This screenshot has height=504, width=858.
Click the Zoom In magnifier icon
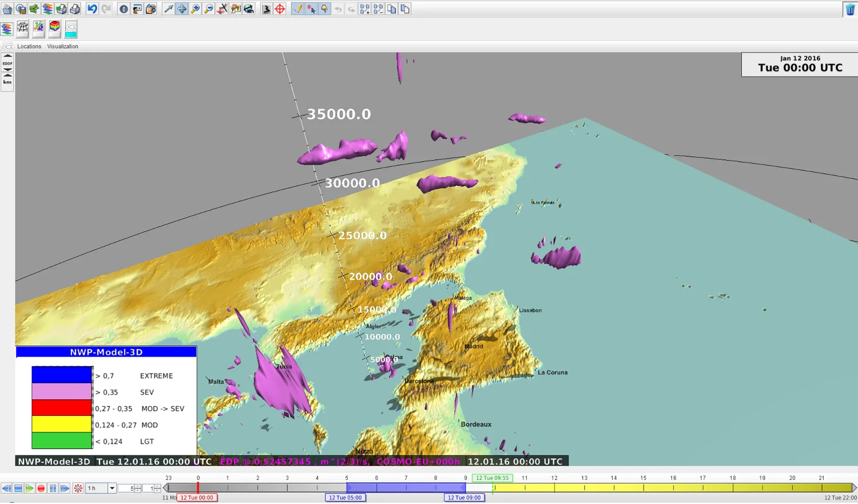[x=195, y=9]
